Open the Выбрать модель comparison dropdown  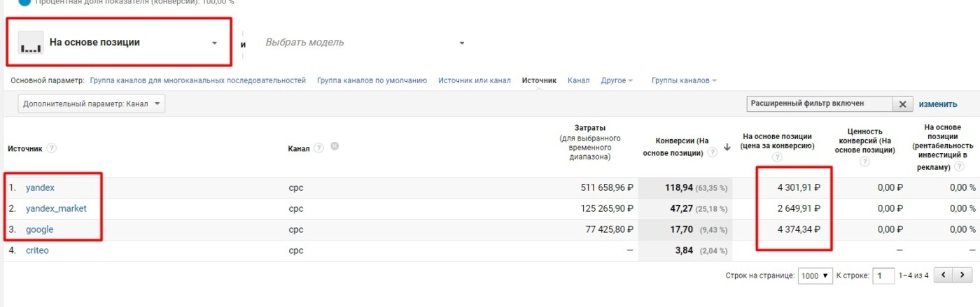tap(365, 43)
